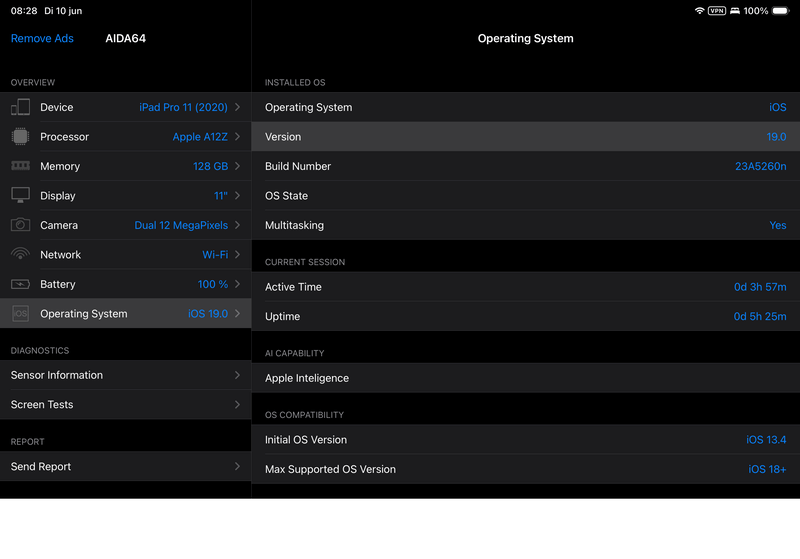Expand Network row chevron
800x559 pixels.
coord(237,255)
